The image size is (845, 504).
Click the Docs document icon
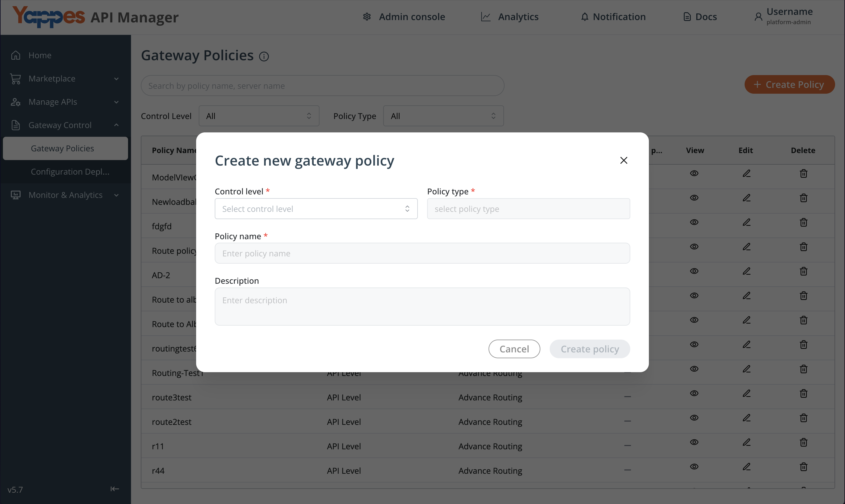687,17
